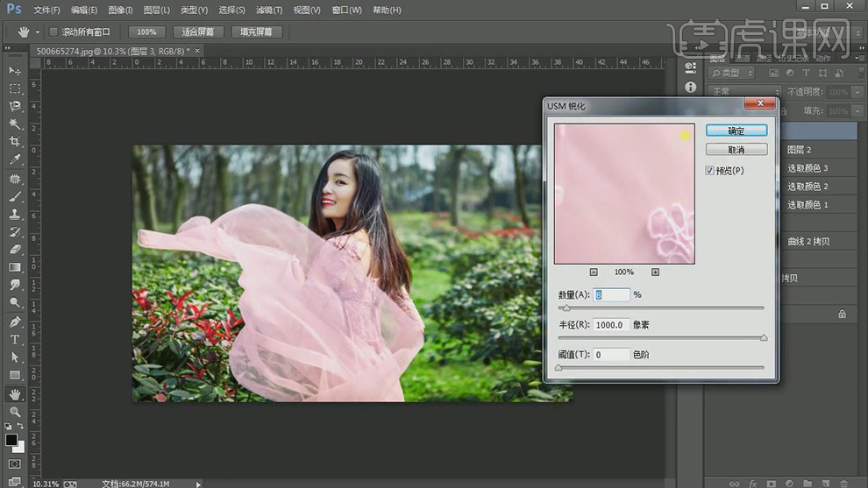Enable the 滚动所有窗口 checkbox

pyautogui.click(x=53, y=32)
